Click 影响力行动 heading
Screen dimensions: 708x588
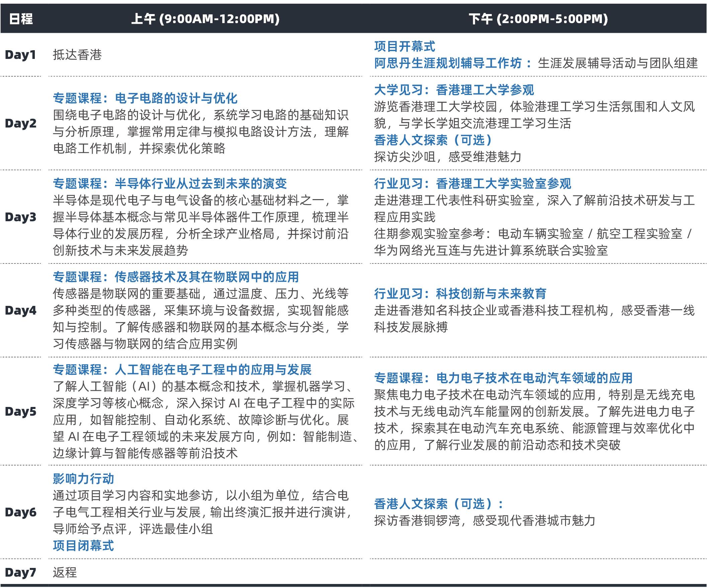pos(84,479)
